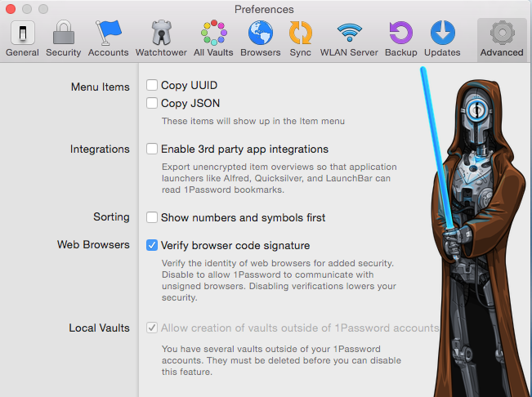Uncheck Verify browser code signature

(152, 245)
